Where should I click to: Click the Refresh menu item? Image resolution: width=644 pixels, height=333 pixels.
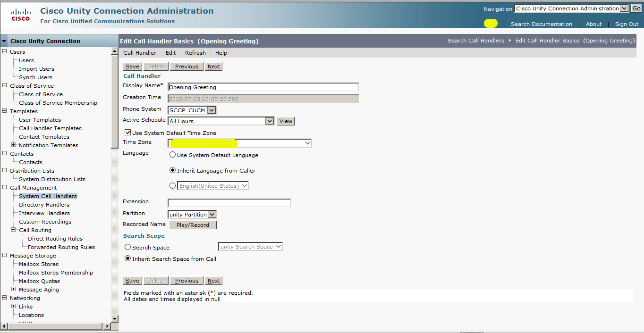pos(195,52)
